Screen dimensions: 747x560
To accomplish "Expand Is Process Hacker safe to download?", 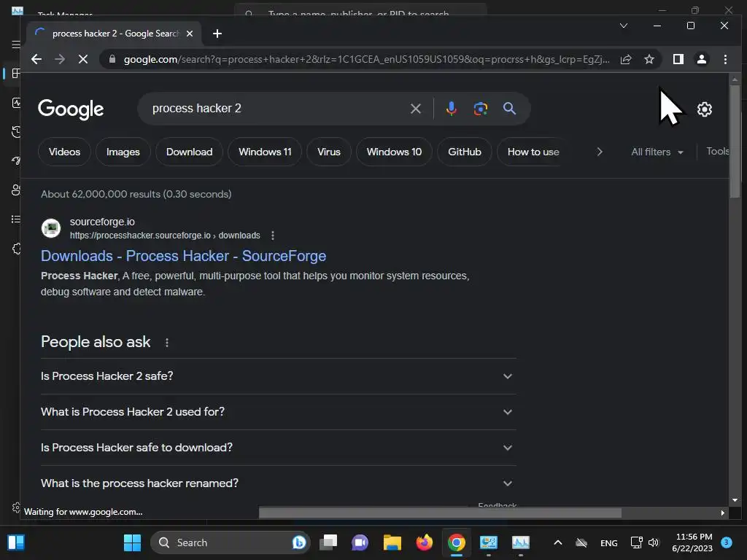I will coord(278,448).
